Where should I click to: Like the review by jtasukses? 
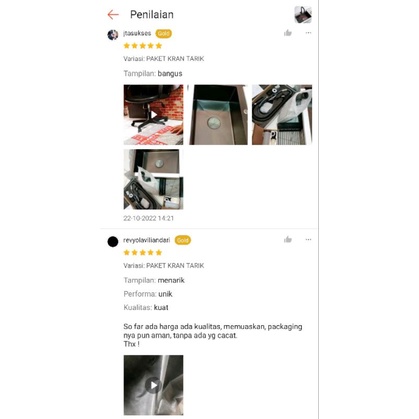click(288, 33)
